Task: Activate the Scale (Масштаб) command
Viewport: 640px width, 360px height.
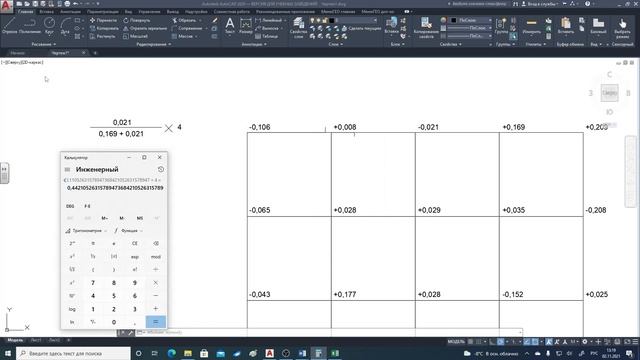Action: (135, 36)
